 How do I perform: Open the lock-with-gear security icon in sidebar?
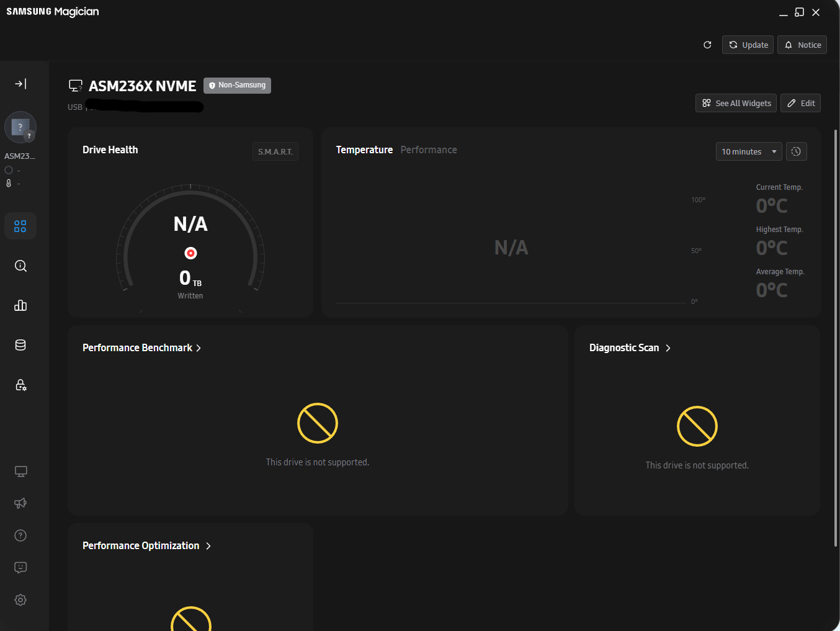[x=20, y=385]
